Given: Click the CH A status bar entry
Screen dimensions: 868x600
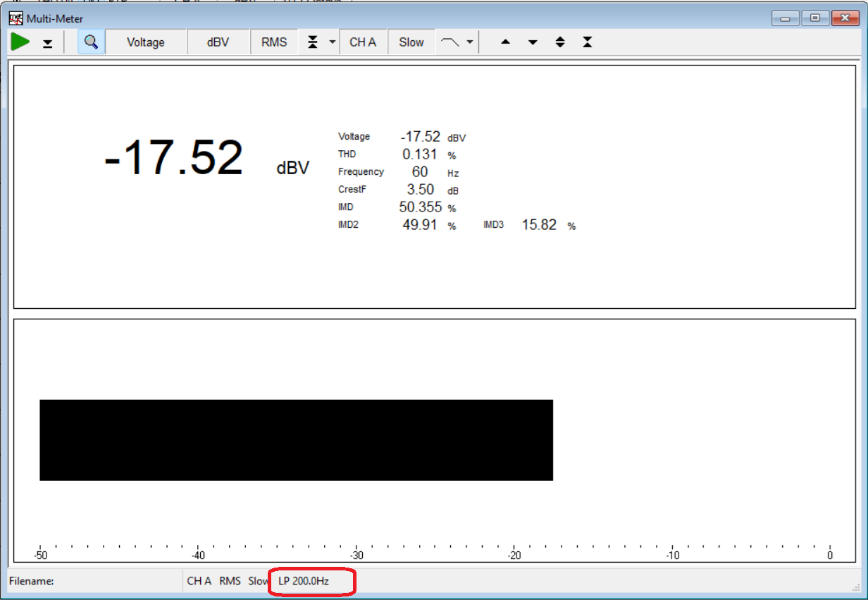Looking at the screenshot, I should point(199,582).
